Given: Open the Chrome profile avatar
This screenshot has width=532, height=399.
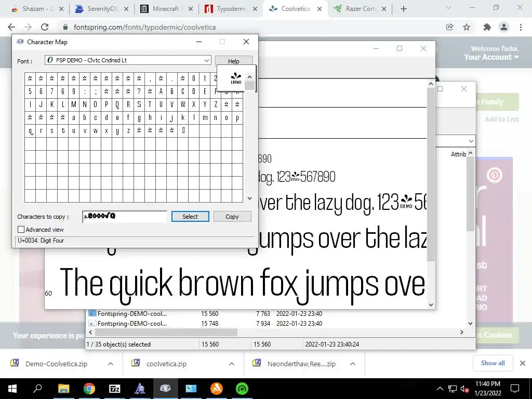Looking at the screenshot, I should point(504,27).
